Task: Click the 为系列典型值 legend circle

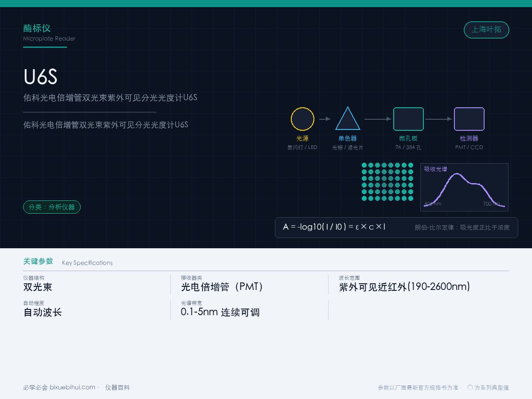Action: [470, 387]
